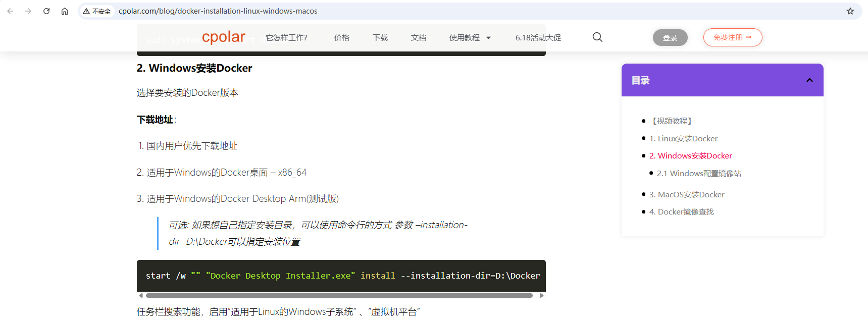Jump to 2. Windows安装Docker in the contents
The image size is (868, 321).
click(690, 156)
